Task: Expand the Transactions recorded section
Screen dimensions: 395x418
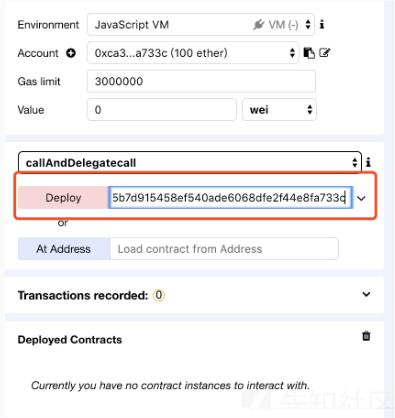Action: coord(366,294)
